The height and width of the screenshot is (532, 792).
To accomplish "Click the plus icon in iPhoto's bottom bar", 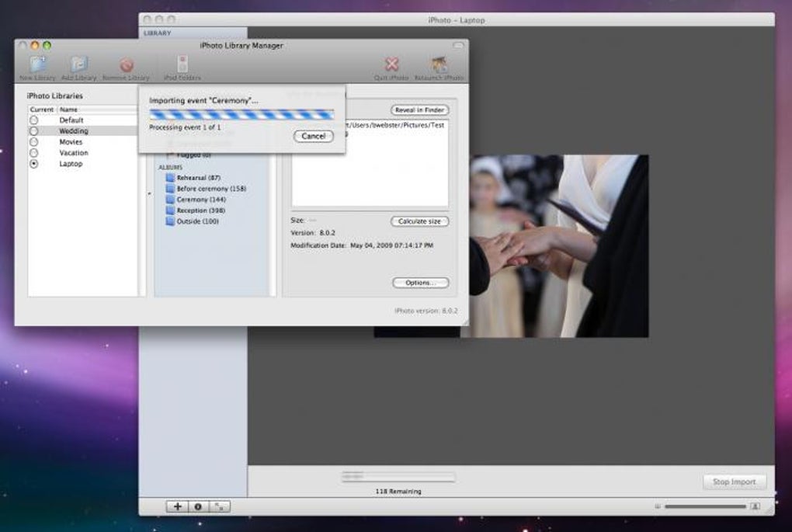I will 177,506.
